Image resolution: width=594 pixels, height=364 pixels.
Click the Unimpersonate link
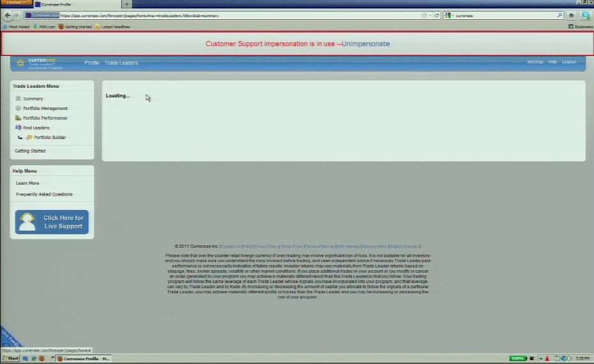(365, 43)
